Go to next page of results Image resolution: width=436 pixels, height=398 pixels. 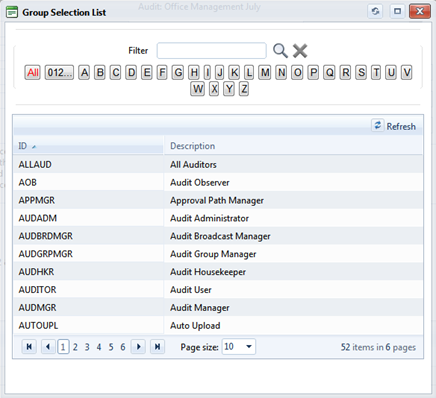coord(138,347)
